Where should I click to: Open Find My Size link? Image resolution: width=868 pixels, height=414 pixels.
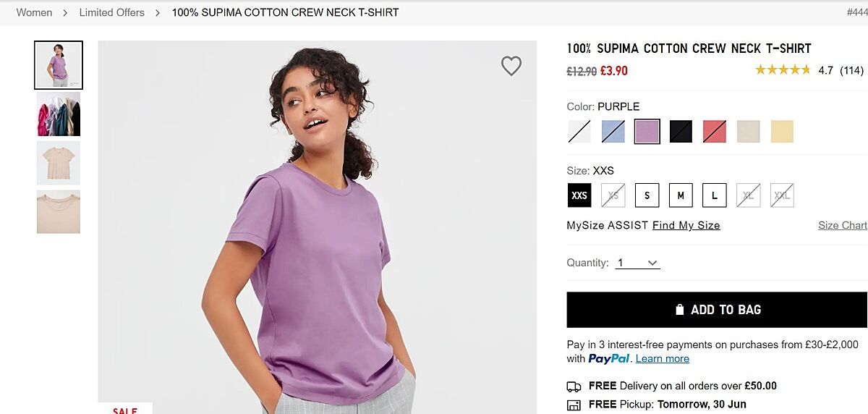click(686, 225)
